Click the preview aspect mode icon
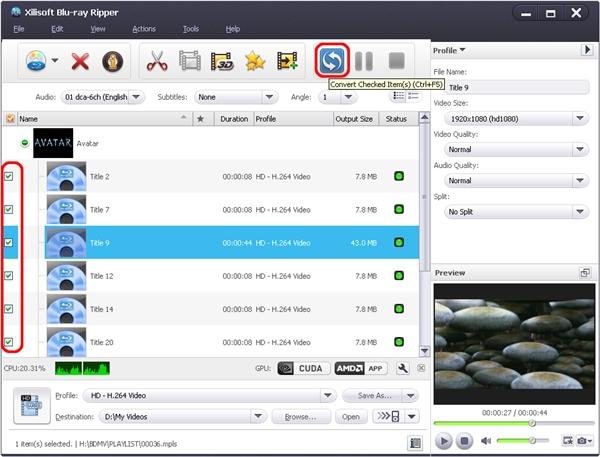 pyautogui.click(x=567, y=441)
